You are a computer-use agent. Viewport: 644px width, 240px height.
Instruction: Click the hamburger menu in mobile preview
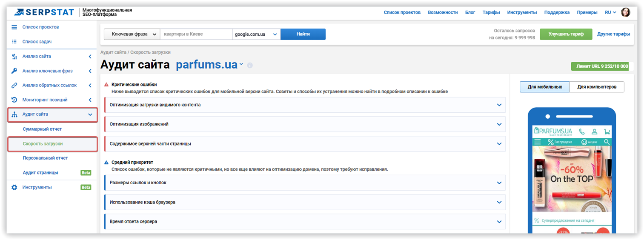538,142
